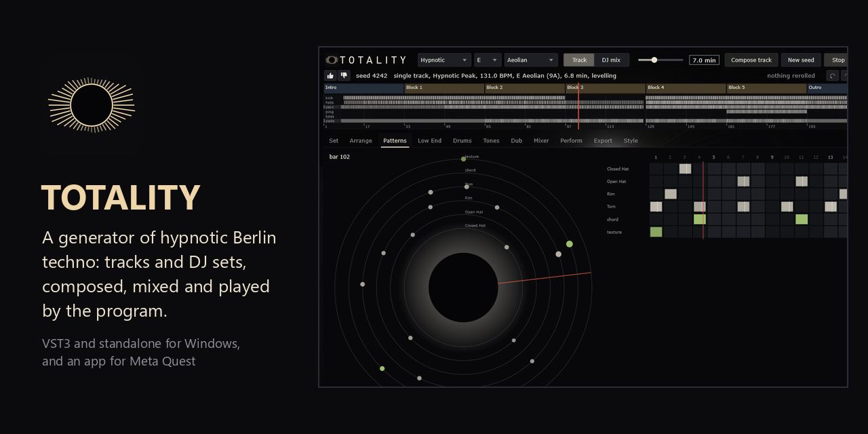Toggle the Open Hat step 7 cell
The width and height of the screenshot is (868, 434).
pos(743,181)
